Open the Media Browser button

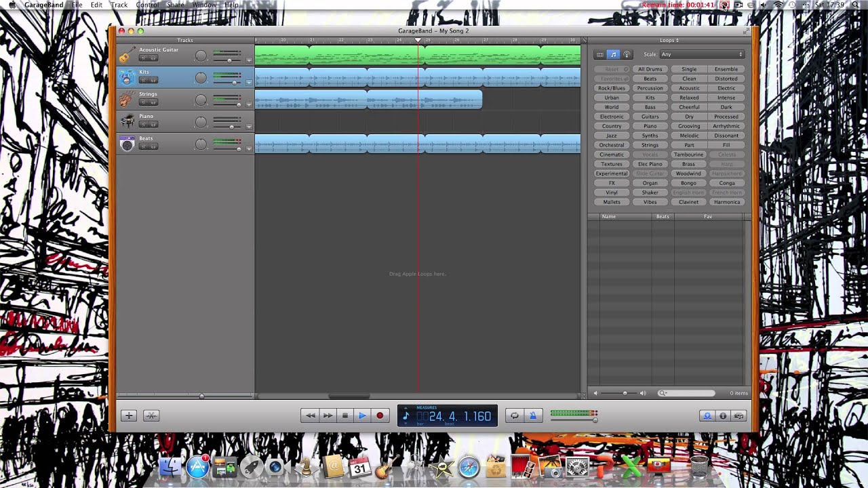738,415
